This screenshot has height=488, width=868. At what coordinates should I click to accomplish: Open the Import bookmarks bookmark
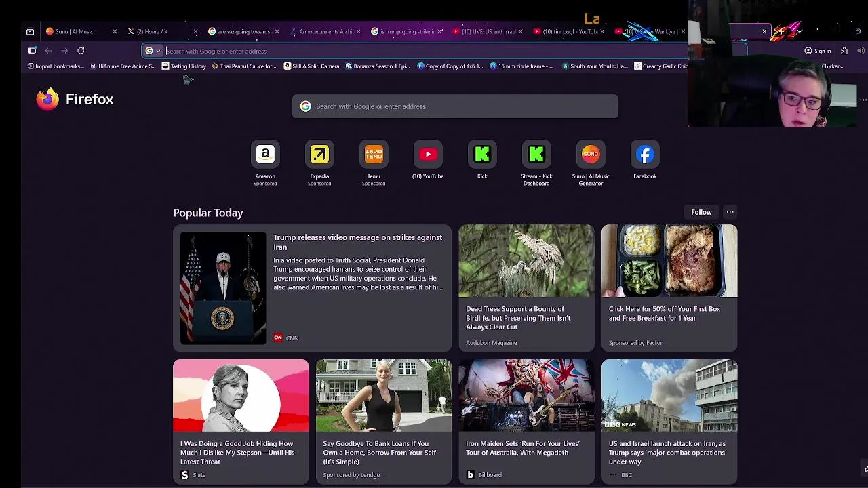[56, 66]
